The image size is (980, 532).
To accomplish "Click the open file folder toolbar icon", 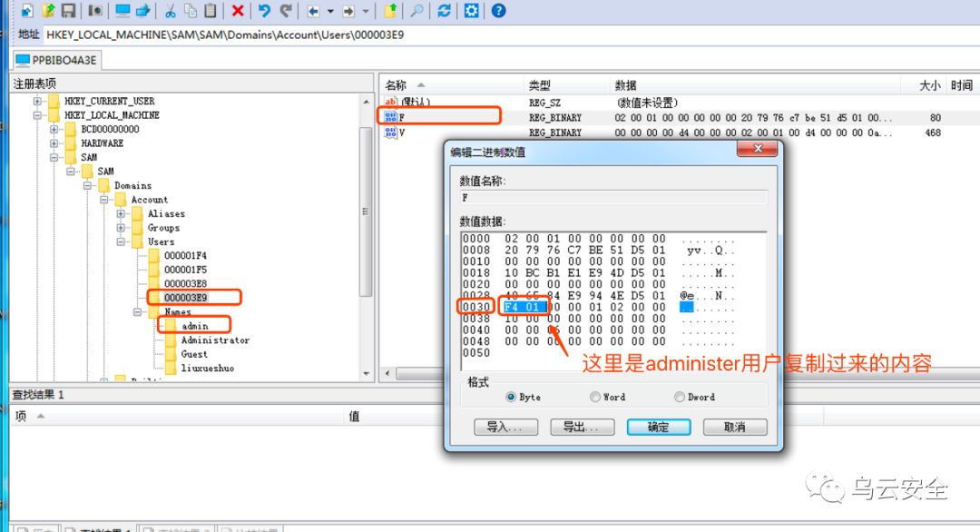I will coord(48,11).
